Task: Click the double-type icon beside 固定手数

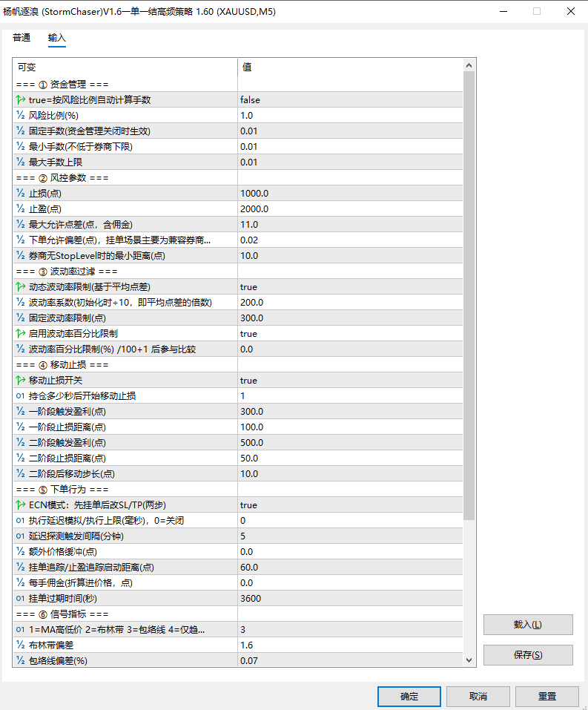Action: 20,131
